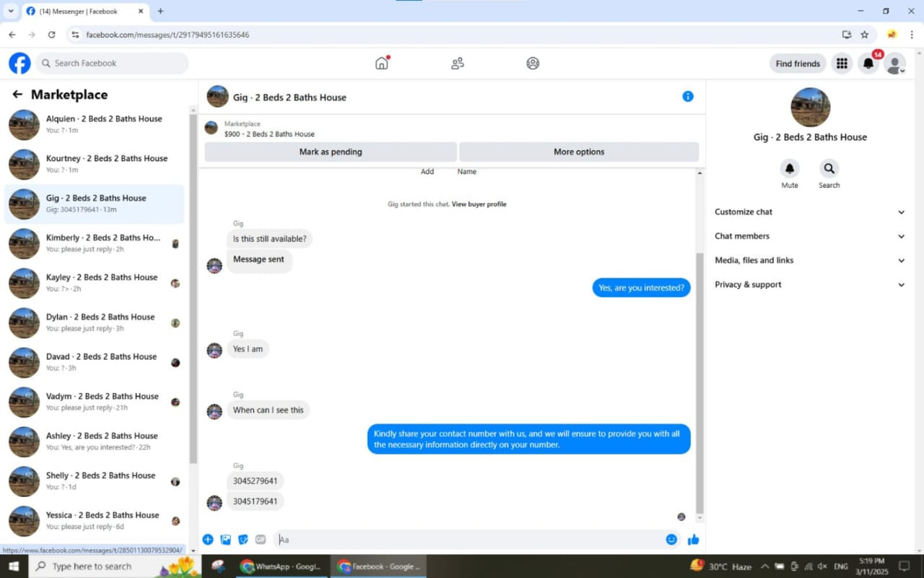Open the account profile avatar menu
Image resolution: width=924 pixels, height=578 pixels.
[x=895, y=64]
